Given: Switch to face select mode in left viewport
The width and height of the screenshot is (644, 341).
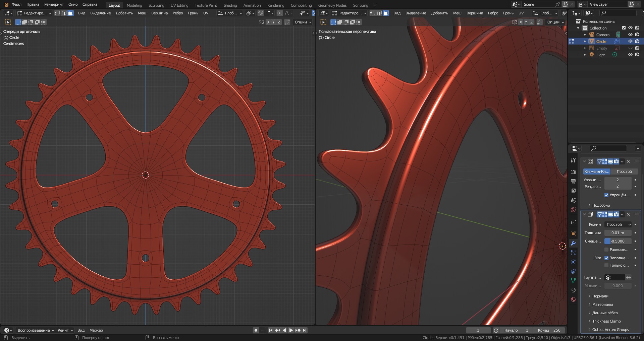Looking at the screenshot, I should pyautogui.click(x=70, y=13).
